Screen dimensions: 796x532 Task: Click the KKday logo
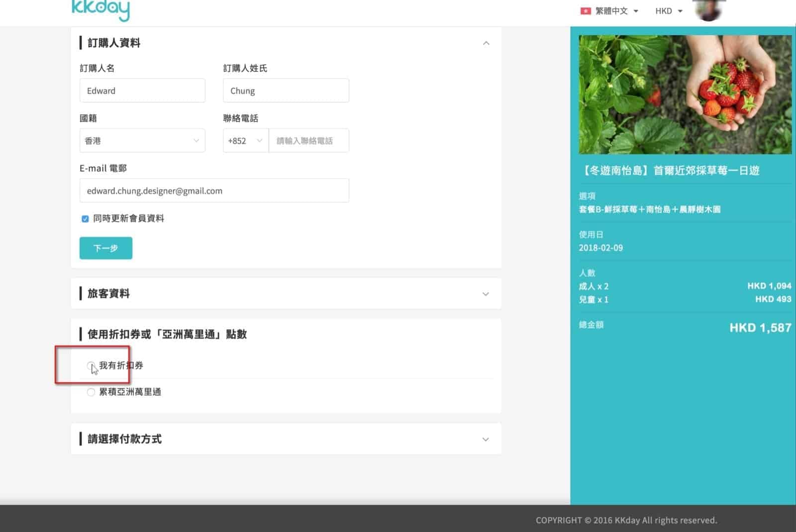[100, 9]
